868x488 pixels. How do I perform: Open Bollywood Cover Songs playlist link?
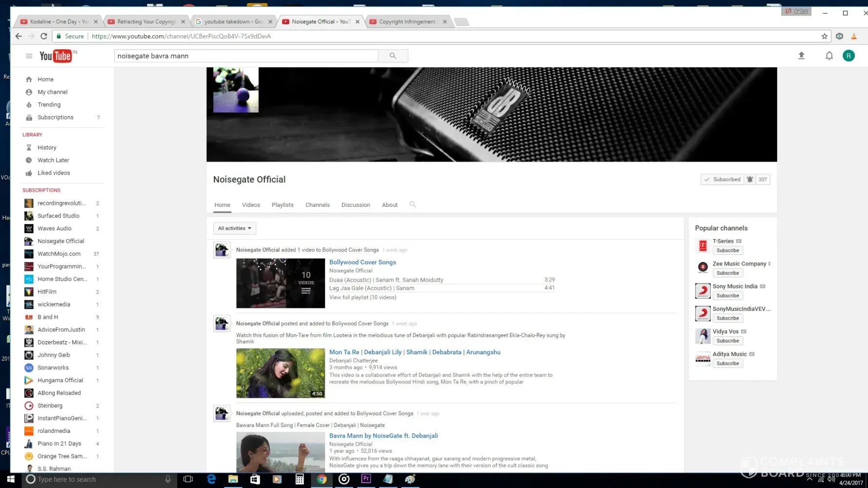click(x=362, y=262)
